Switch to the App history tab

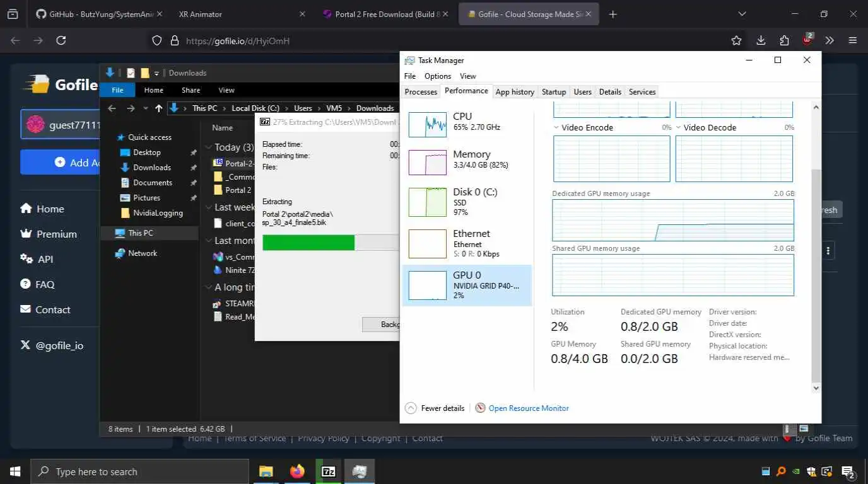(515, 92)
